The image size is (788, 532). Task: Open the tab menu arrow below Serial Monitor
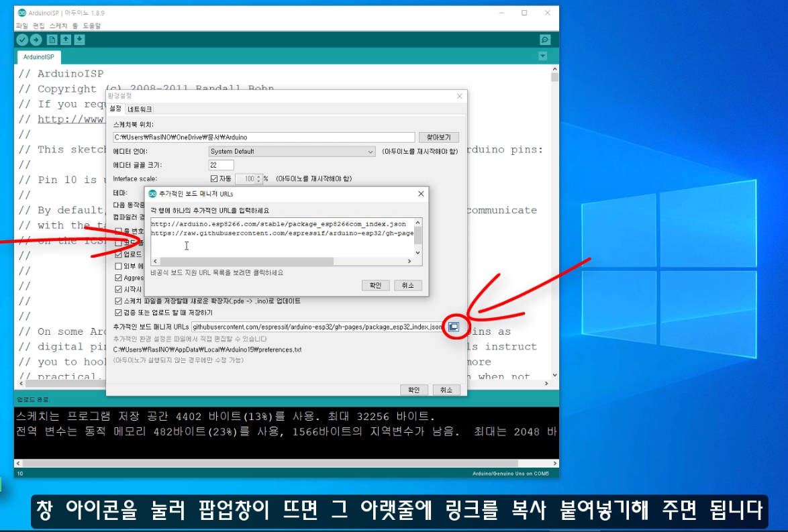[x=543, y=56]
